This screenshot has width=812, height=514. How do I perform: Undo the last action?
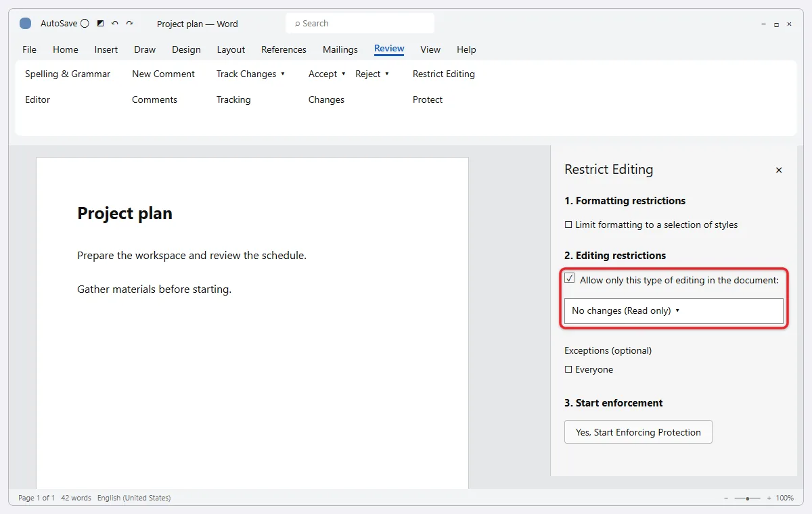115,24
